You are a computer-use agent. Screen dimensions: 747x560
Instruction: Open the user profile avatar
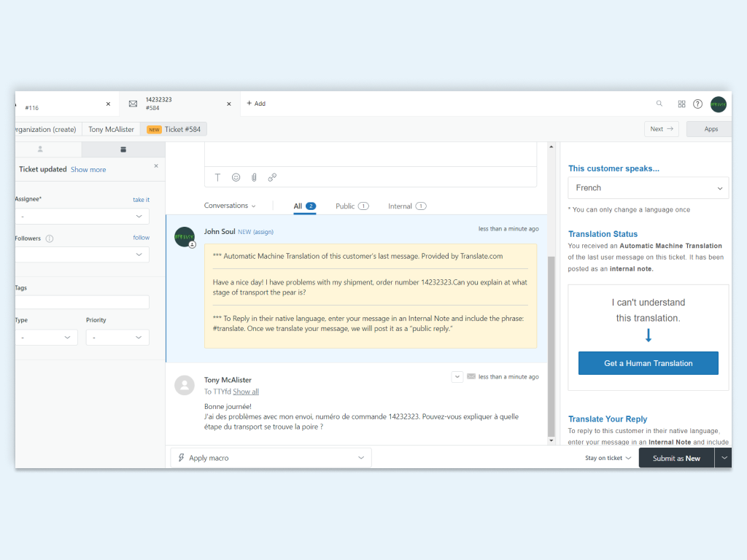(x=719, y=104)
